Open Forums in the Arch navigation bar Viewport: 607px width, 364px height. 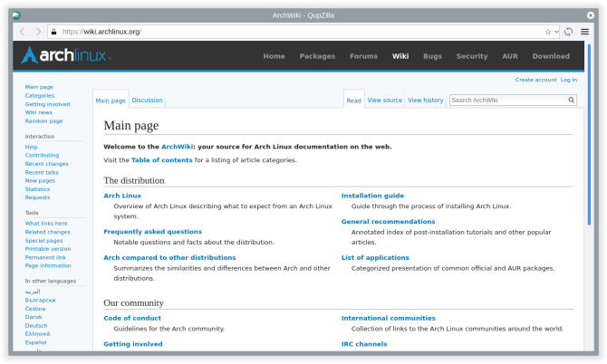[x=363, y=56]
